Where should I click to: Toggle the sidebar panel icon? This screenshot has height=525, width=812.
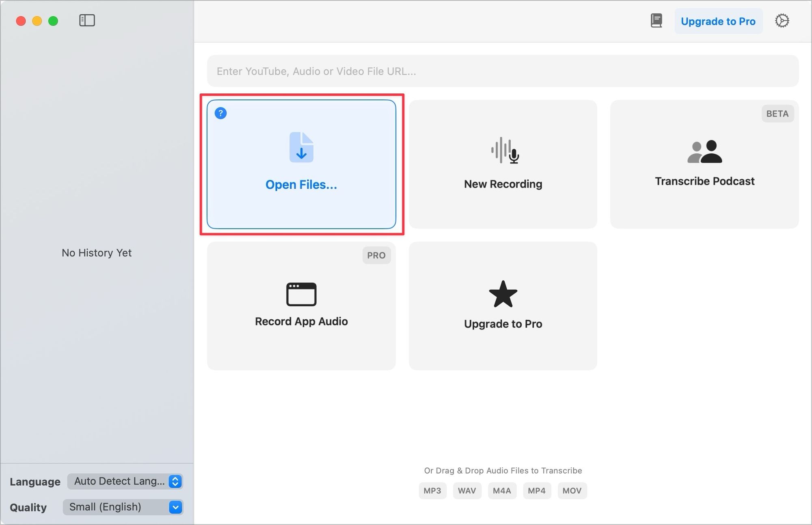click(87, 20)
